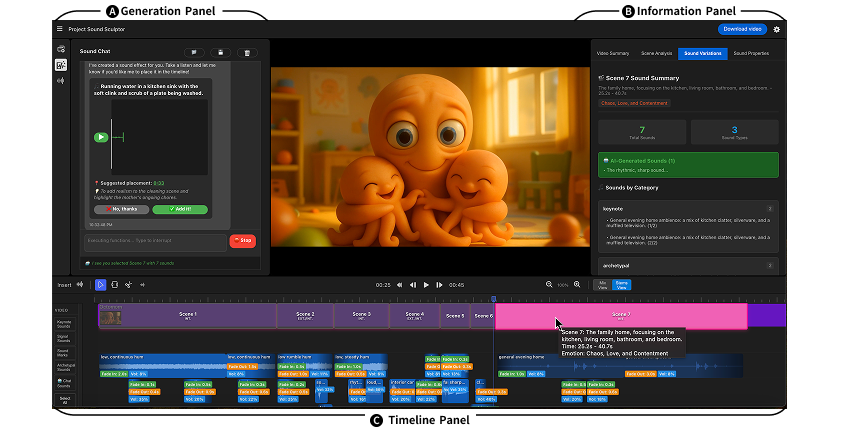This screenshot has width=842, height=427.
Task: Play the video from the transport bar
Action: coord(426,285)
